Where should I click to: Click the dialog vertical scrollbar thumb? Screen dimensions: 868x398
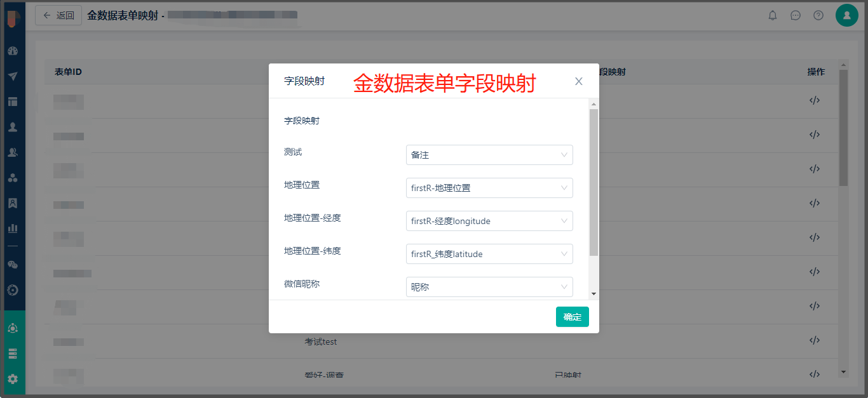point(593,182)
